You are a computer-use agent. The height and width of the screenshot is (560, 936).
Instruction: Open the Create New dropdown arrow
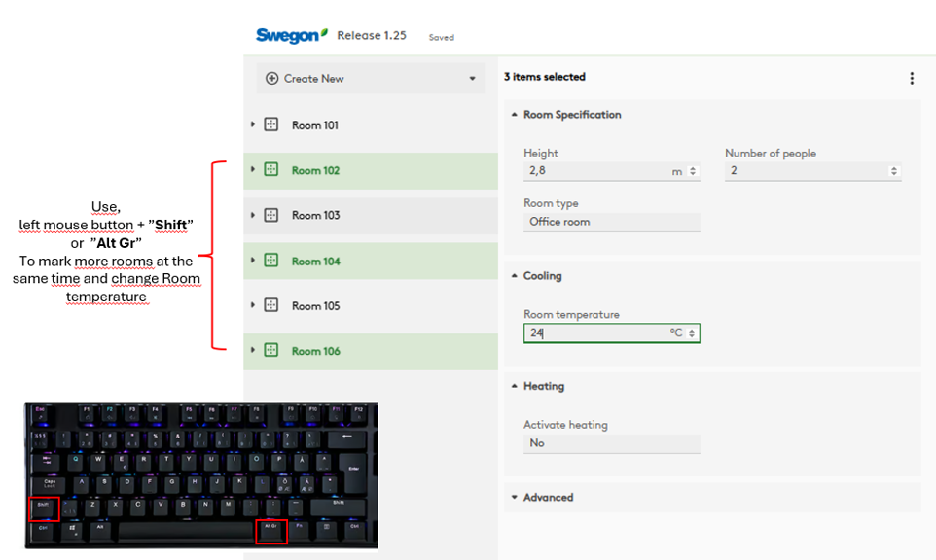[473, 79]
